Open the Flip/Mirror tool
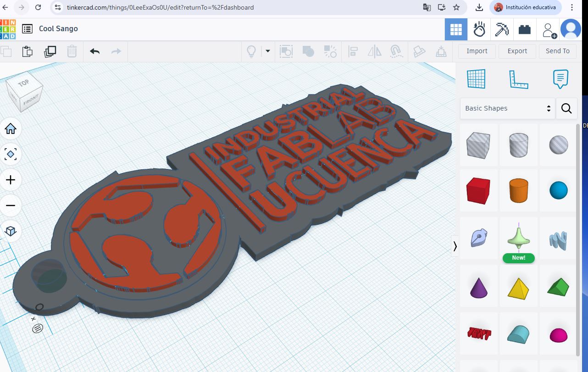Image resolution: width=588 pixels, height=372 pixels. 374,51
